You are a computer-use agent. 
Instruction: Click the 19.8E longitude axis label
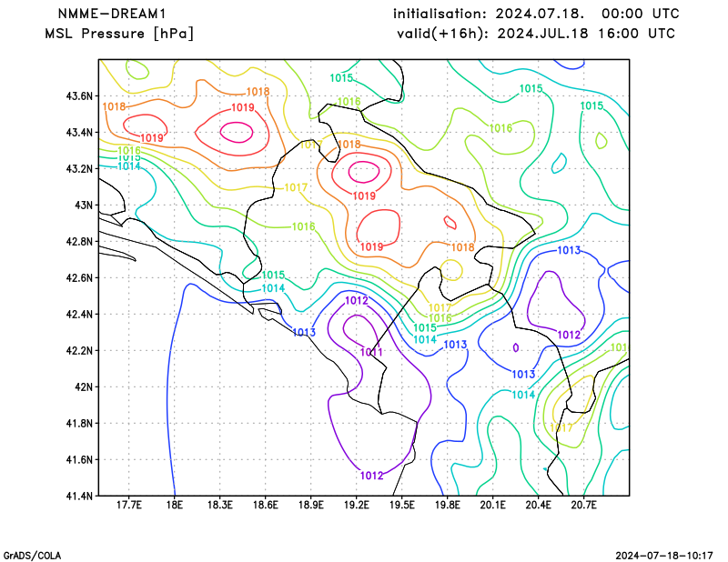(448, 505)
